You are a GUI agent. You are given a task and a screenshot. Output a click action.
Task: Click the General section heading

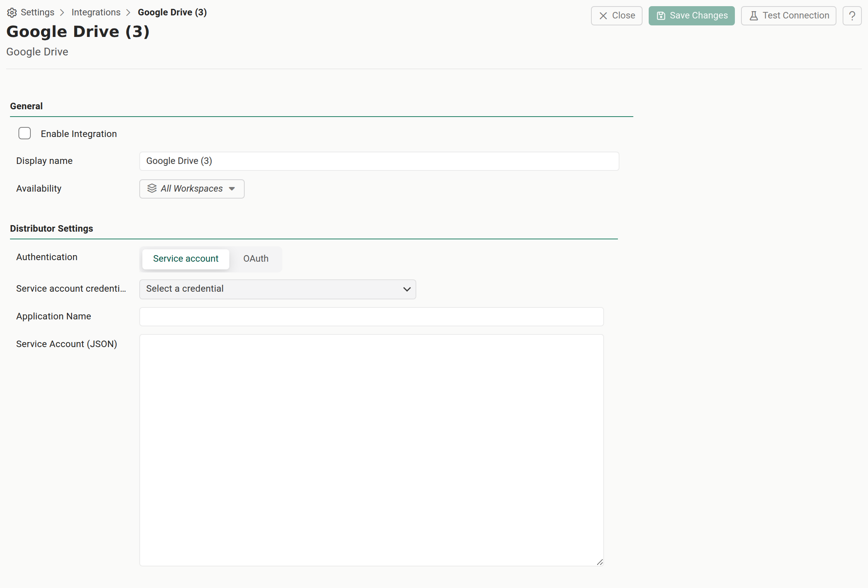click(x=26, y=106)
